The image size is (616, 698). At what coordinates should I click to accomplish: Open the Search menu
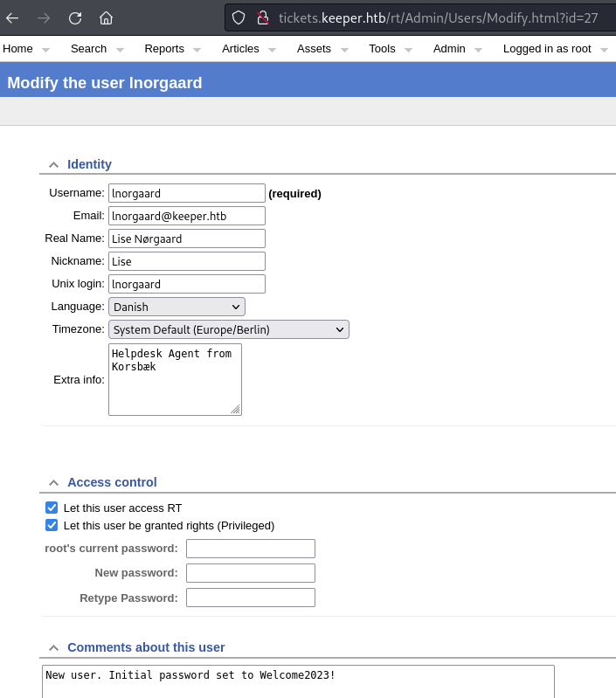(88, 49)
